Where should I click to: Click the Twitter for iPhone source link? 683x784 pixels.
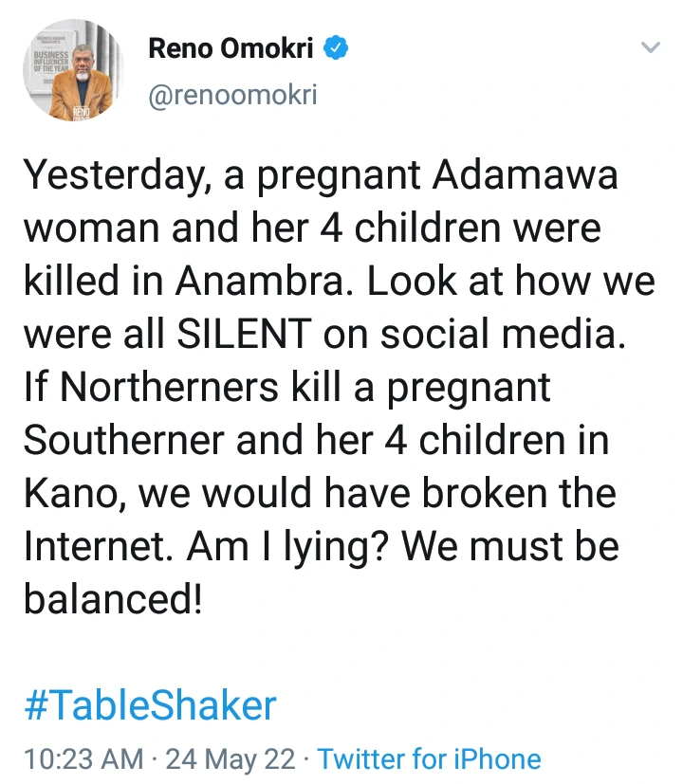(x=429, y=758)
